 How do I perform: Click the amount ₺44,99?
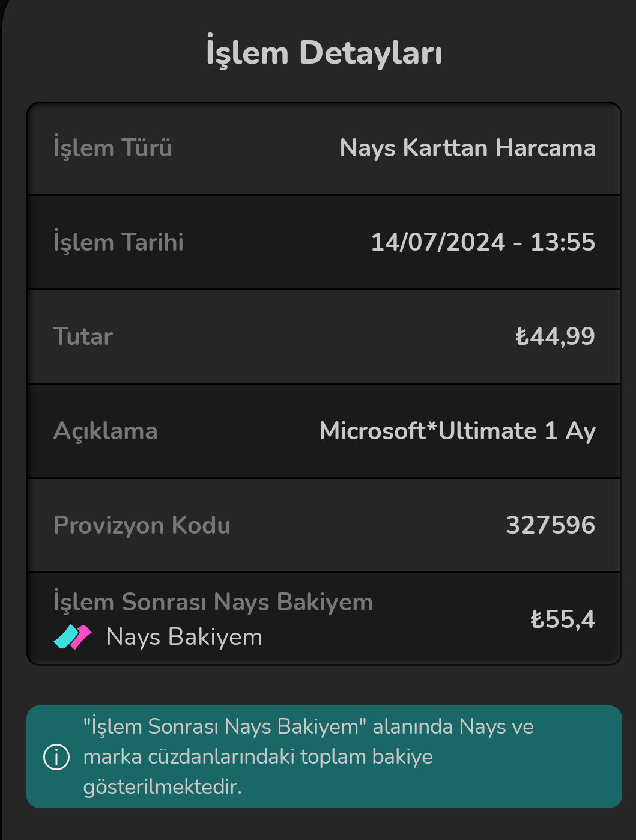pos(555,336)
